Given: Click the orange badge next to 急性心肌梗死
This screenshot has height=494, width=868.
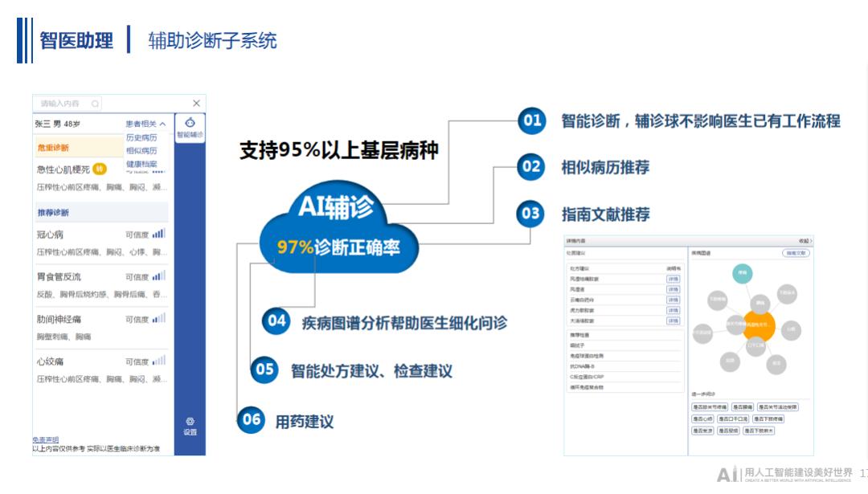Looking at the screenshot, I should tap(98, 168).
